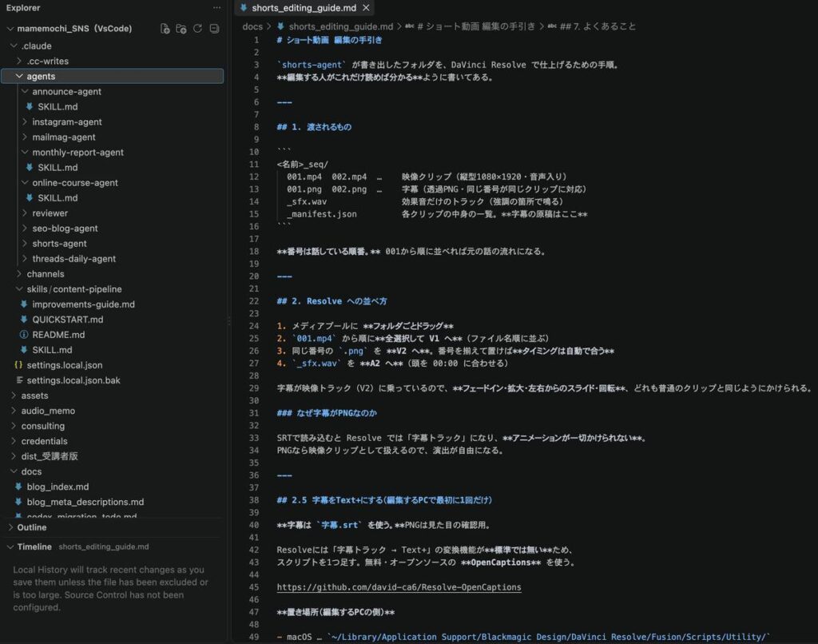Click the file icon of settings.local.json.bak
The width and height of the screenshot is (818, 644).
click(x=19, y=380)
